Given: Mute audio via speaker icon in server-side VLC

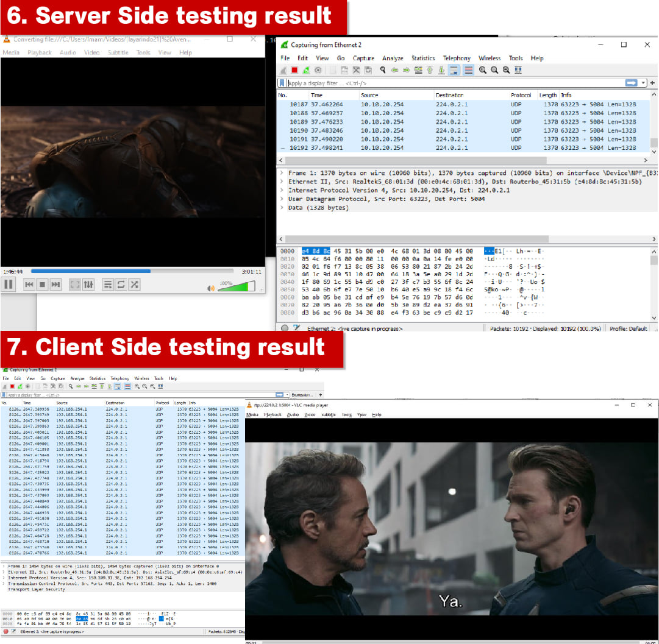Looking at the screenshot, I should (210, 288).
